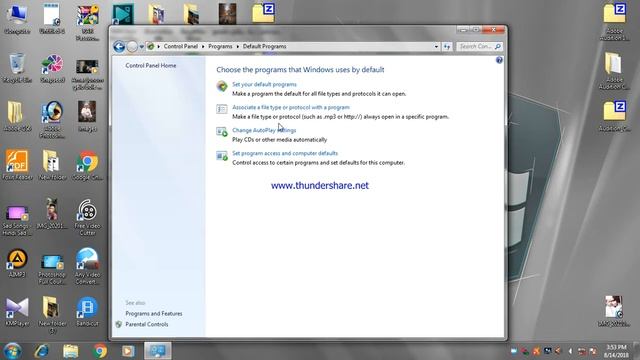Open Windows Explorer from the taskbar
Image resolution: width=640 pixels, height=360 pixels.
pyautogui.click(x=71, y=351)
